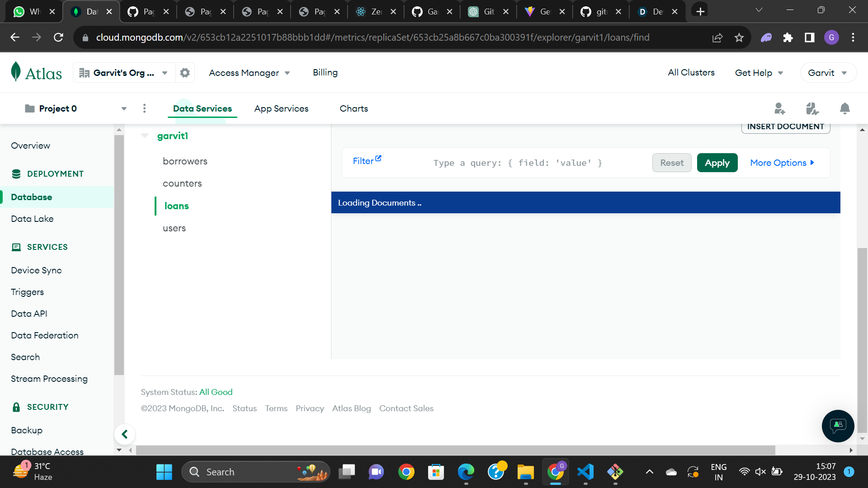
Task: Open the support chat bubble icon
Action: tap(838, 426)
